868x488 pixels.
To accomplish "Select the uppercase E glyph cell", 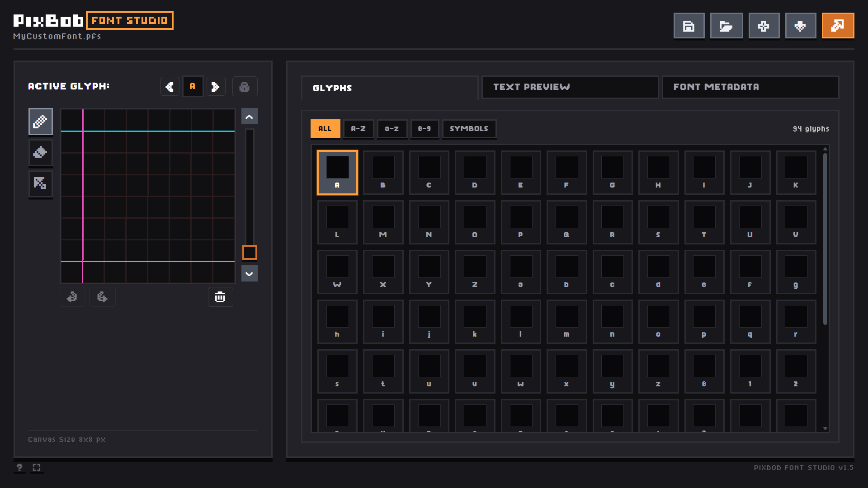I will click(521, 173).
